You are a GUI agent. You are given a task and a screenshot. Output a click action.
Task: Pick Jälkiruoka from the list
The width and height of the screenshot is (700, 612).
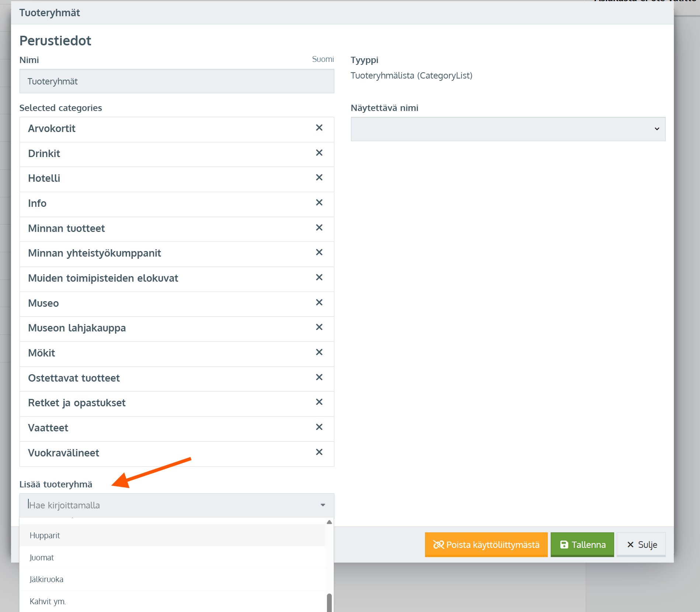(46, 579)
